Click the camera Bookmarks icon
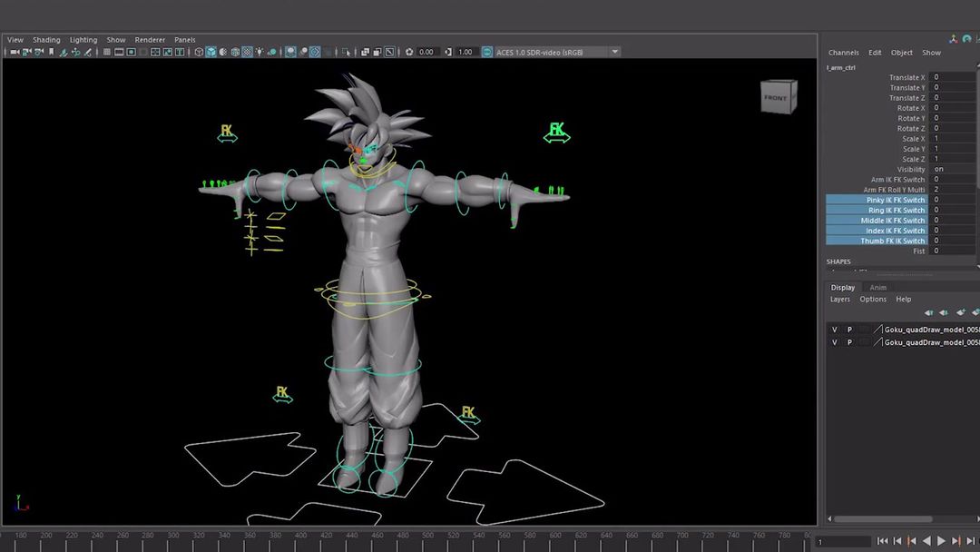 pyautogui.click(x=51, y=52)
